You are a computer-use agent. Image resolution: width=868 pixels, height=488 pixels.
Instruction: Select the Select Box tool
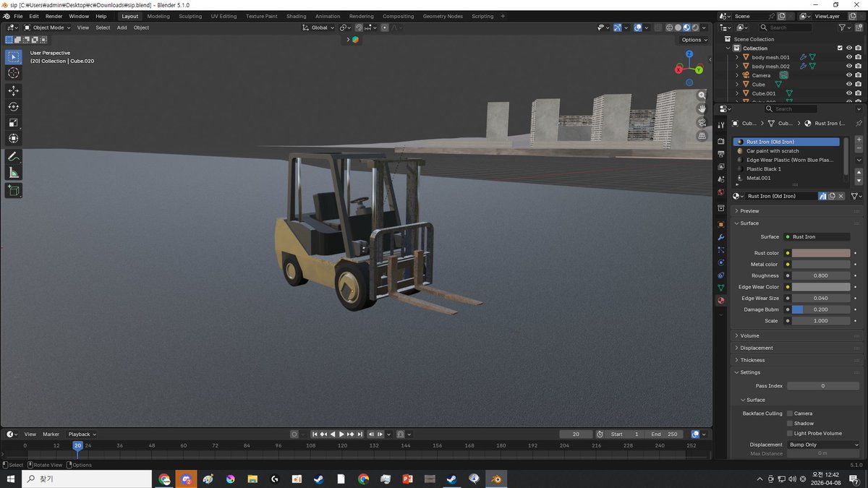[x=13, y=56]
